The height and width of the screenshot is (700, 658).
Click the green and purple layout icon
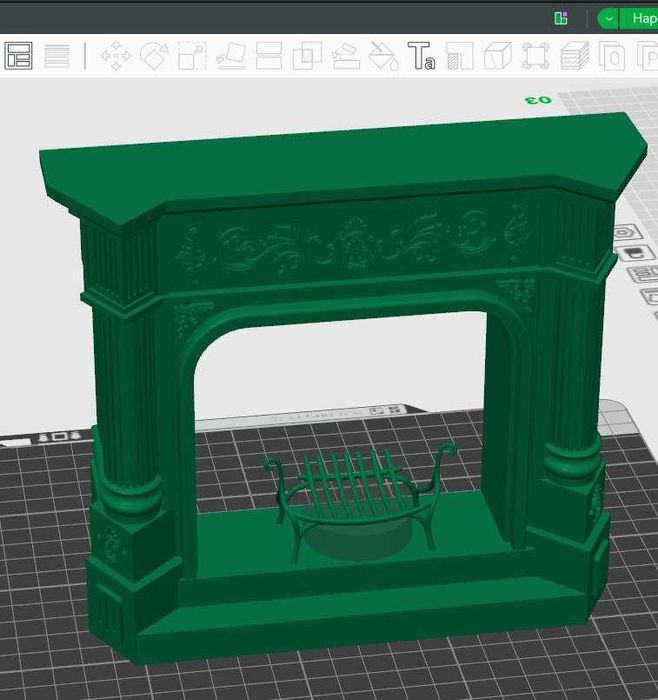pyautogui.click(x=561, y=18)
